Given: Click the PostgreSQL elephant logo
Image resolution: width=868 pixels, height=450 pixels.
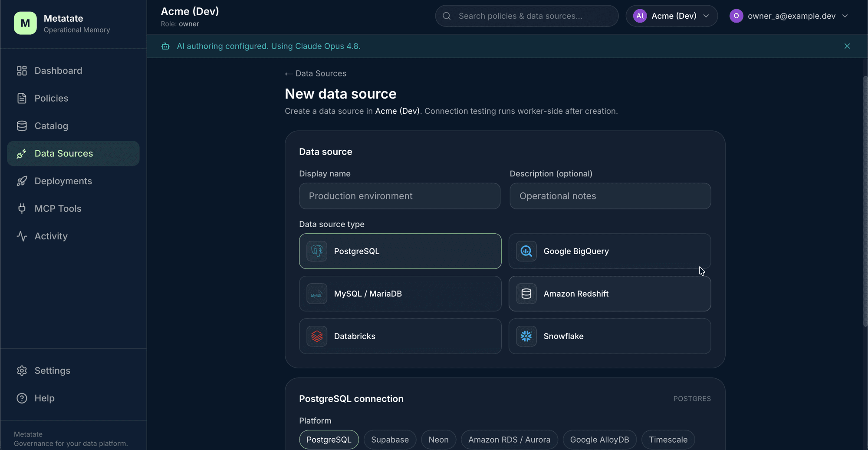Looking at the screenshot, I should pos(317,251).
